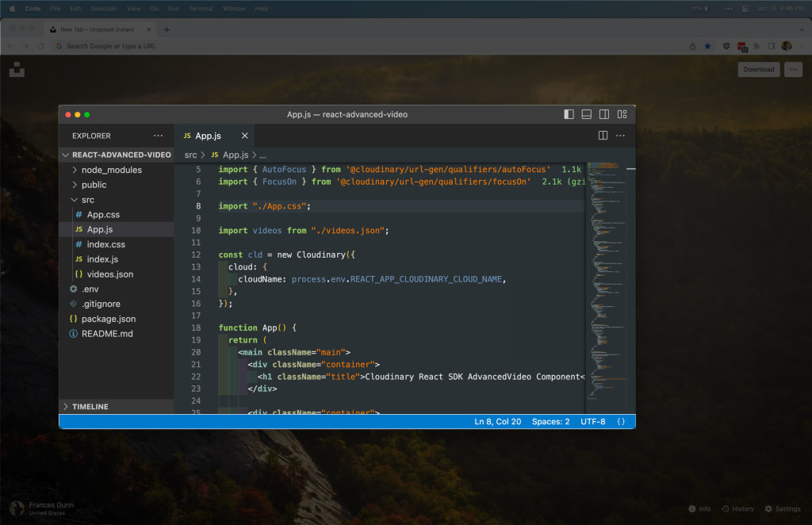Screen dimensions: 812x525
Task: Open package.json file
Action: click(117, 319)
